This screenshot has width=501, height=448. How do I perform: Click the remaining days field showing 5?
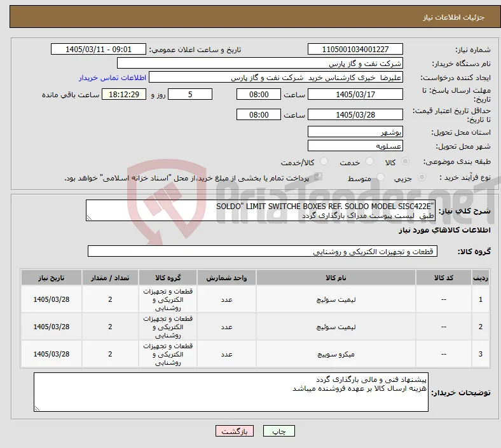[x=190, y=94]
